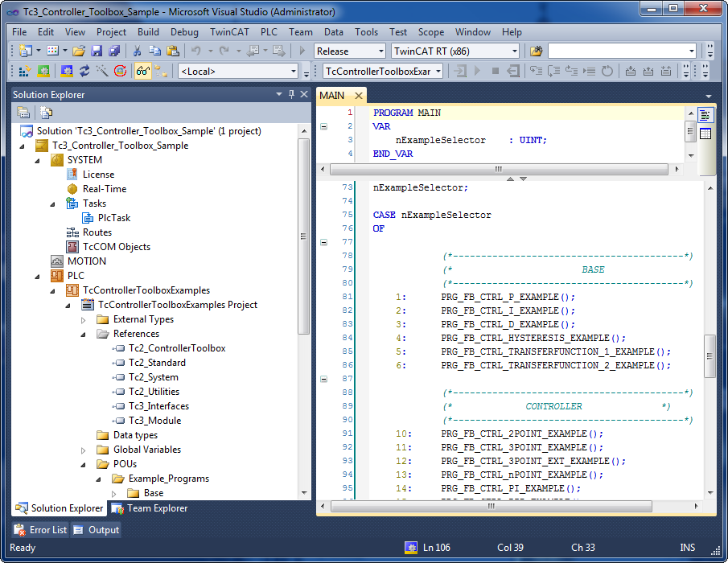Collapse the VAR block at line 2
The height and width of the screenshot is (563, 728).
[x=324, y=126]
